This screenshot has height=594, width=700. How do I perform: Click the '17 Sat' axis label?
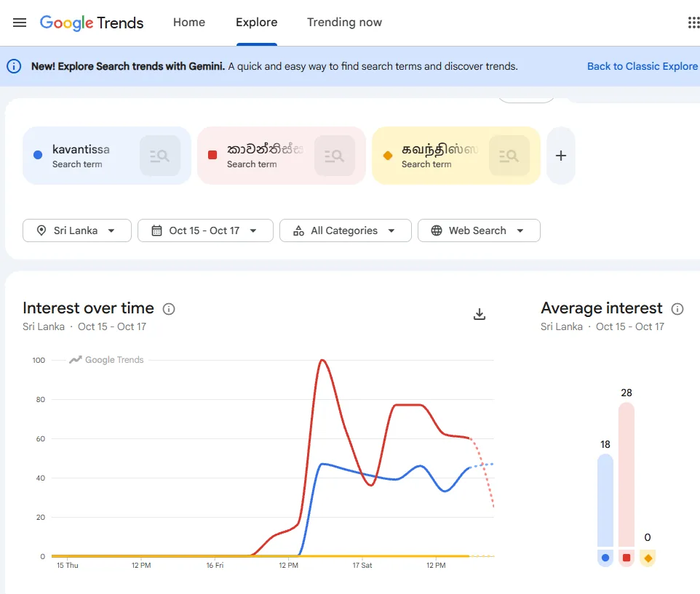[x=362, y=565]
